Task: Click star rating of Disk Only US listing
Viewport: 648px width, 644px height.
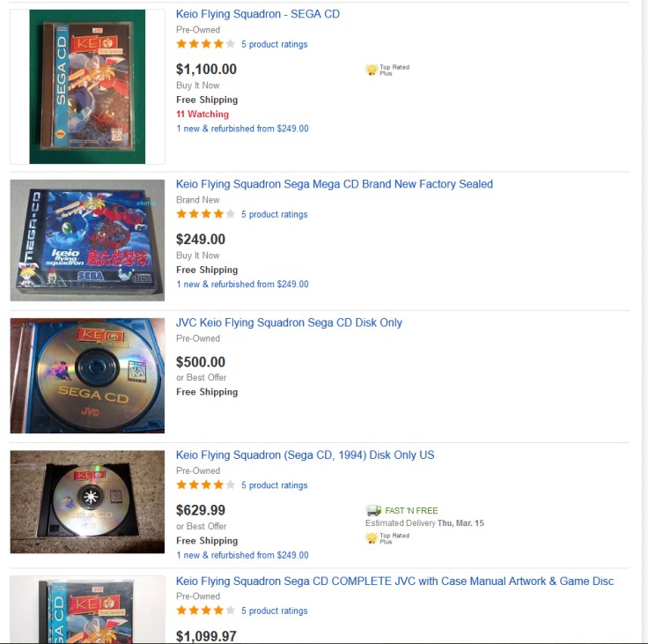Action: point(206,485)
